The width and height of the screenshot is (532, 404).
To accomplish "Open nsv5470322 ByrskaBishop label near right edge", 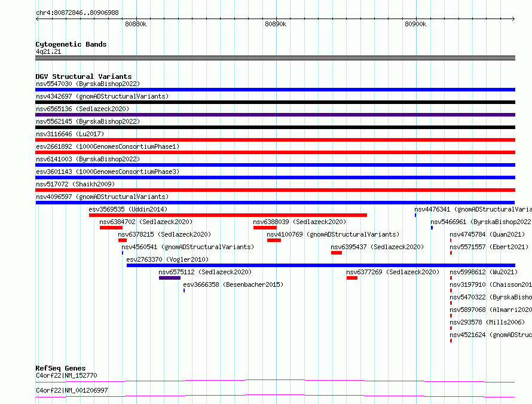I will (x=491, y=297).
